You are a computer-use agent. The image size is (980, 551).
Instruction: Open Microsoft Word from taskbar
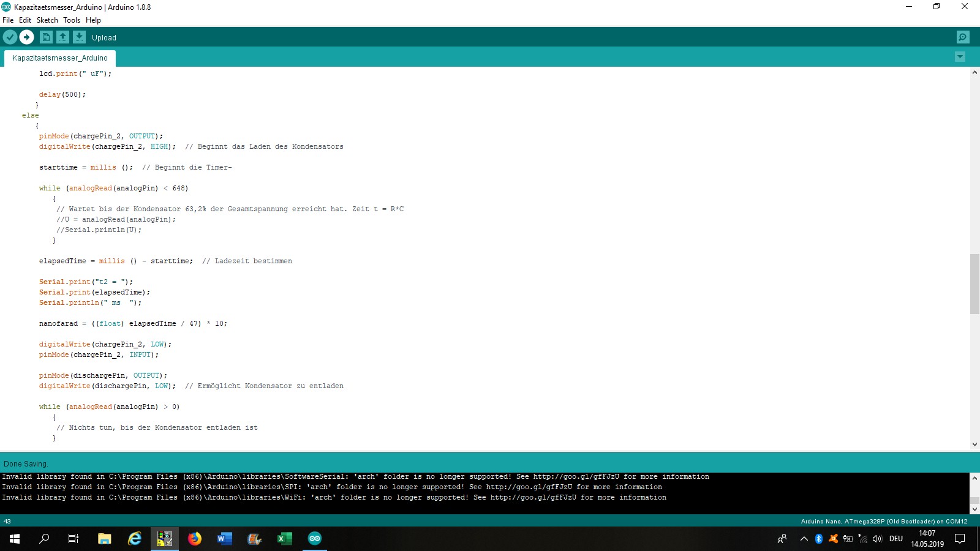point(225,539)
